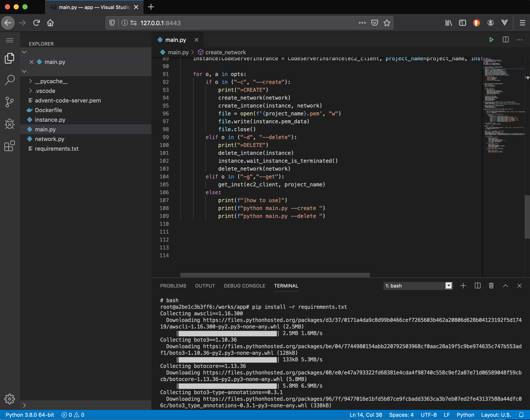Collapse the app folder section
This screenshot has height=420, width=530.
pyautogui.click(x=24, y=71)
